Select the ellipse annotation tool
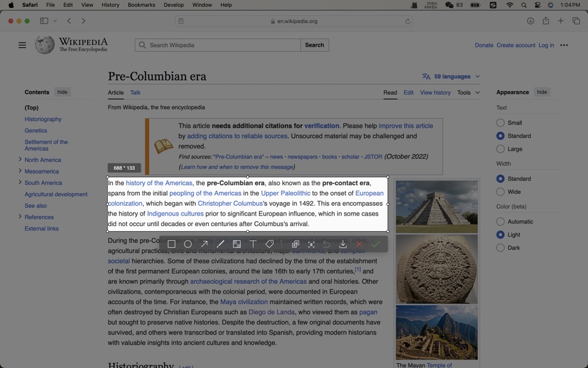The width and height of the screenshot is (588, 368). (188, 244)
